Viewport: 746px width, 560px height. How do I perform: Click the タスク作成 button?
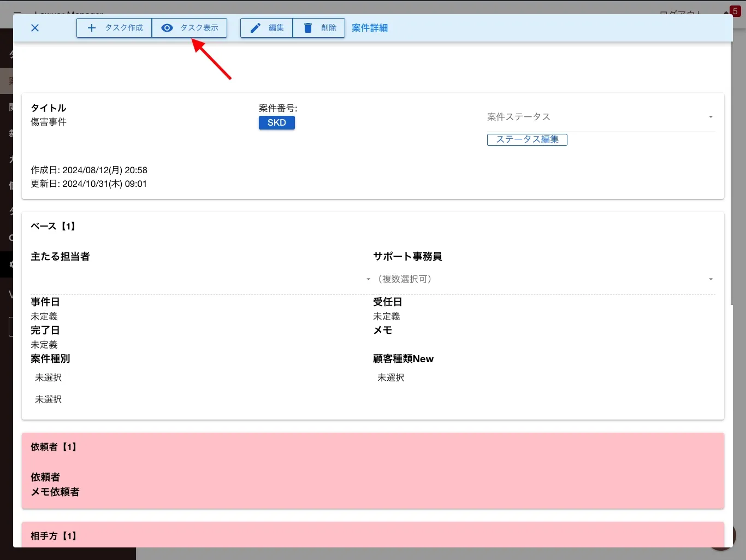pos(114,28)
